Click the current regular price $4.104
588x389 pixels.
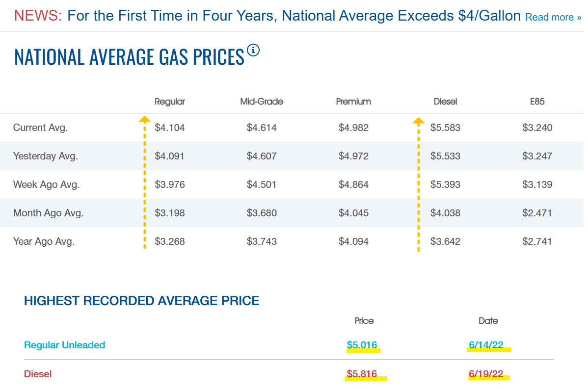170,128
